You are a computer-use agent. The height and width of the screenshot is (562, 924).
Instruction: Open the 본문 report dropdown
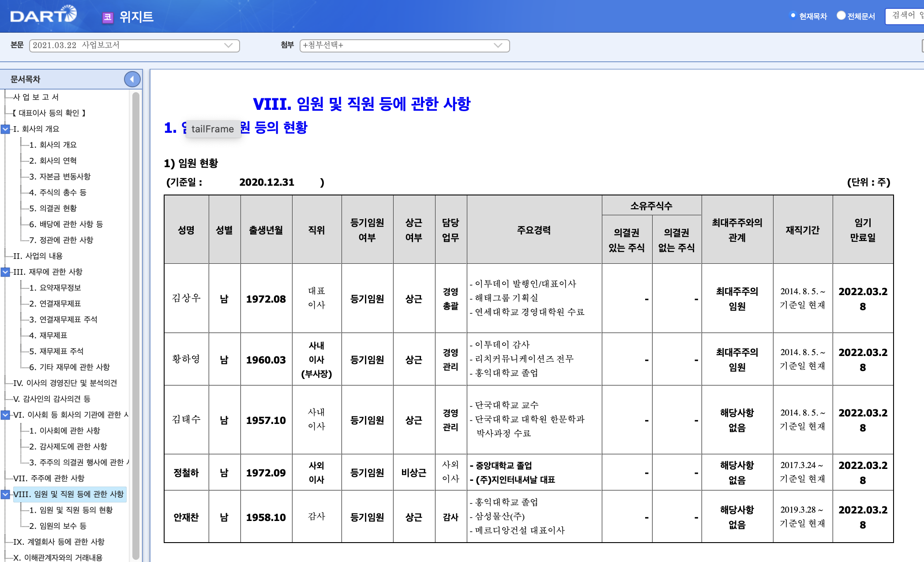pyautogui.click(x=134, y=45)
